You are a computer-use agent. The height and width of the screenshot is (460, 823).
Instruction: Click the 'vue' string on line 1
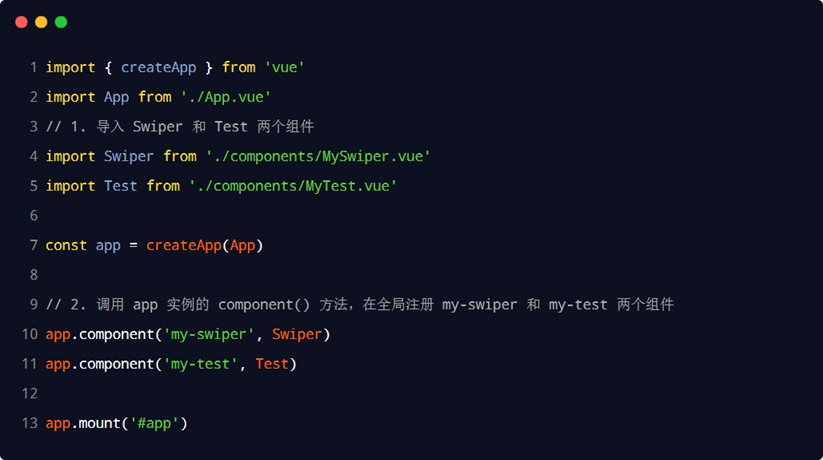point(284,67)
